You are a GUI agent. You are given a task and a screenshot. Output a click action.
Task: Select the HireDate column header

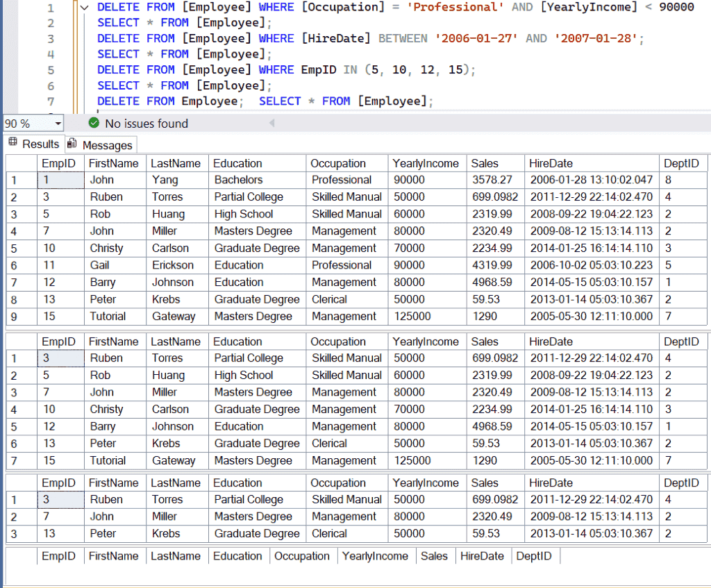[551, 162]
